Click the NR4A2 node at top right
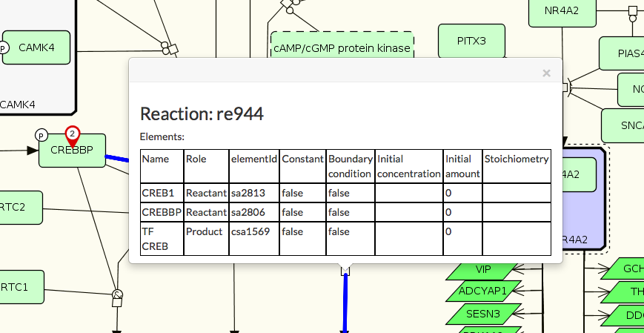The width and height of the screenshot is (644, 333). [x=562, y=10]
